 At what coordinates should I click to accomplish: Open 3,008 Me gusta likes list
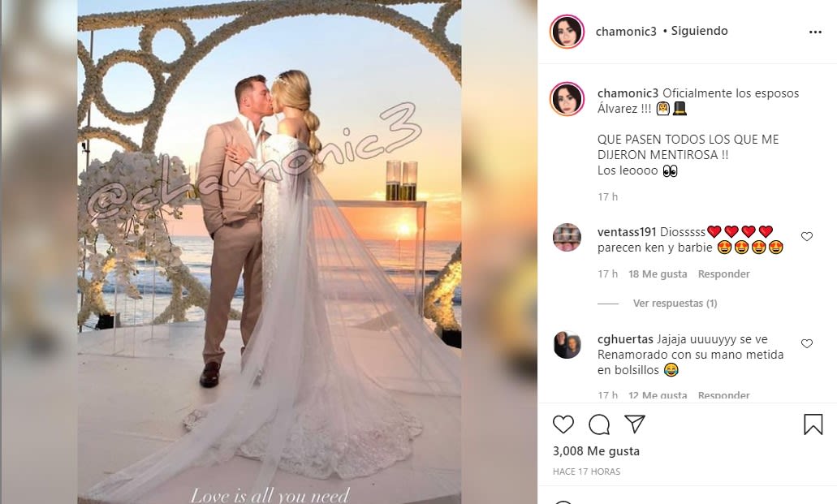pyautogui.click(x=596, y=451)
